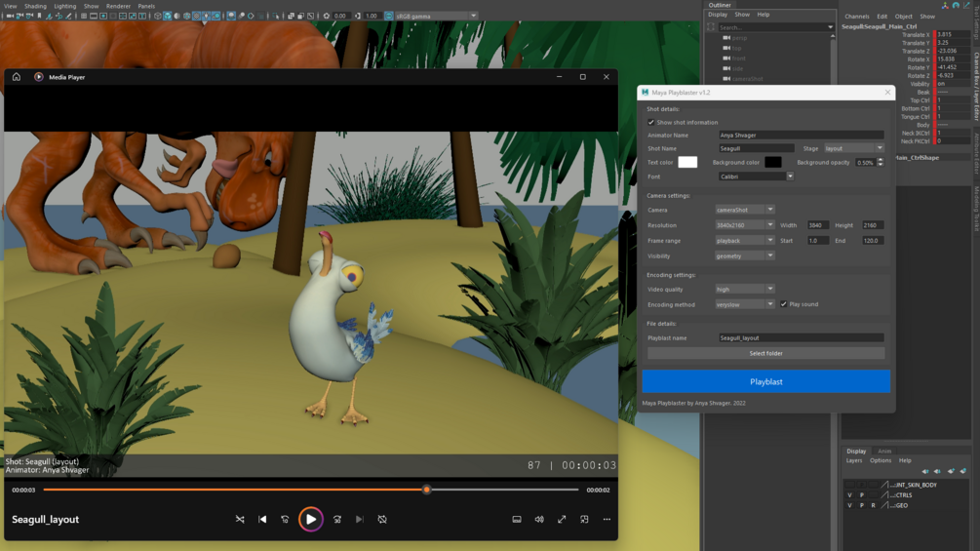Click the white Text color swatch
Image resolution: width=980 pixels, height=551 pixels.
click(x=687, y=162)
